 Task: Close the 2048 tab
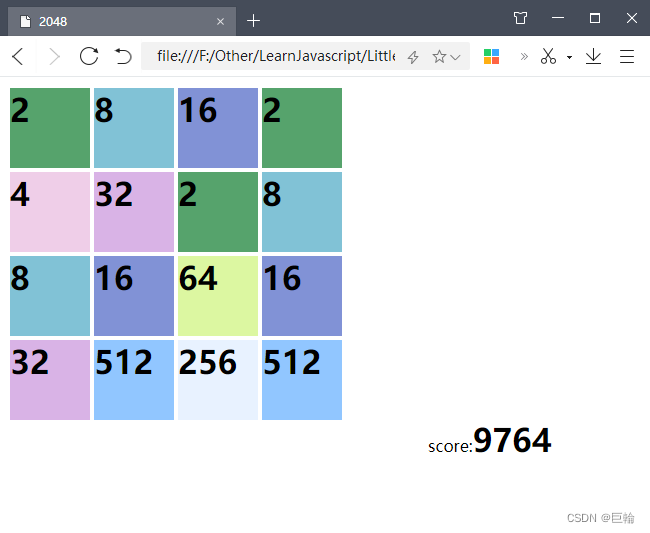point(220,21)
